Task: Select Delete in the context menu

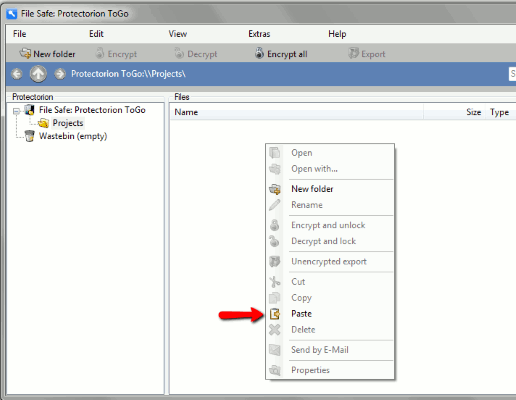Action: pos(330,330)
